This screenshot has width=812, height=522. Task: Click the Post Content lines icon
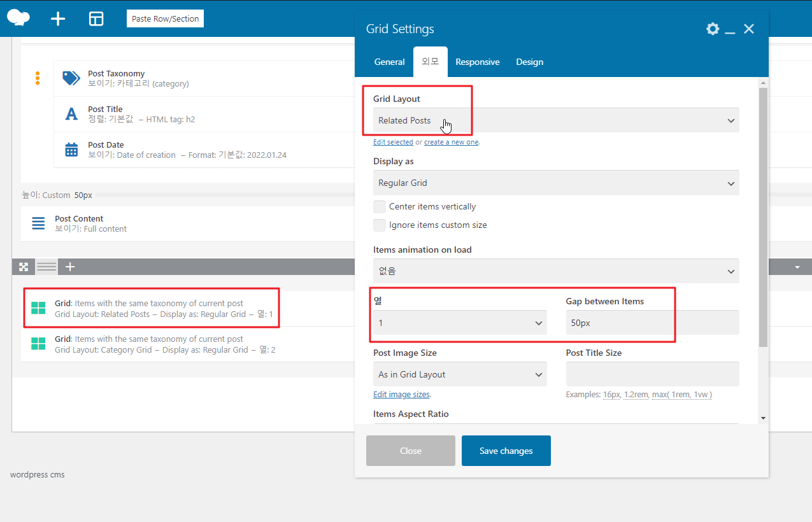(38, 223)
